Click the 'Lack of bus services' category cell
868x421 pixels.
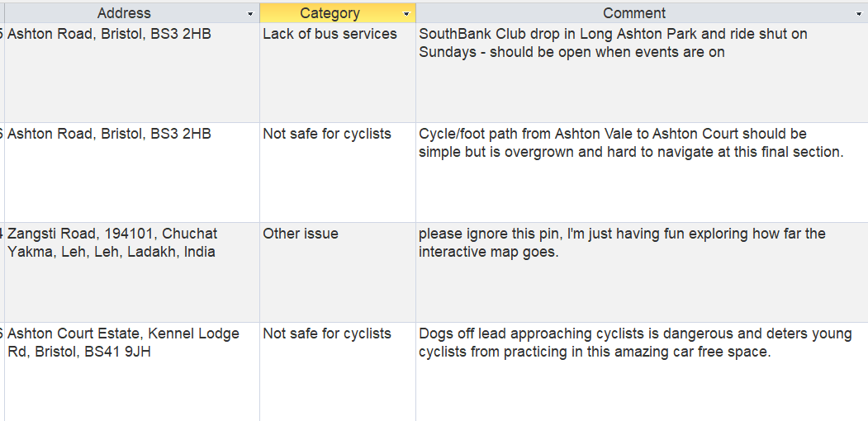click(330, 35)
